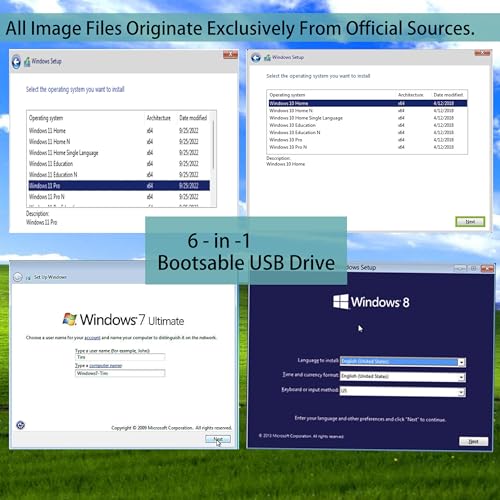This screenshot has height=500, width=500.
Task: Click Date modified header in Windows 10 list
Action: pyautogui.click(x=448, y=95)
